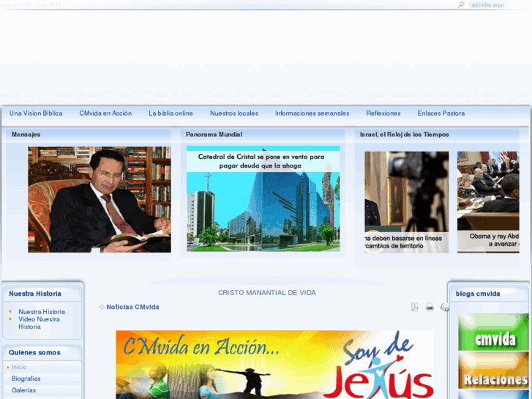The width and height of the screenshot is (532, 399).
Task: Select Inicio in Quienes somos menu
Action: tap(19, 367)
